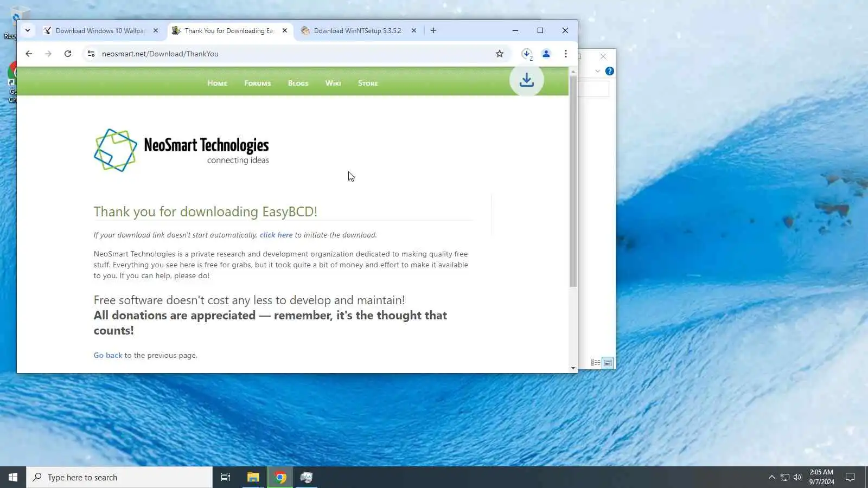
Task: Close the Download Windows 10 Wallpaper tab
Action: (x=156, y=30)
